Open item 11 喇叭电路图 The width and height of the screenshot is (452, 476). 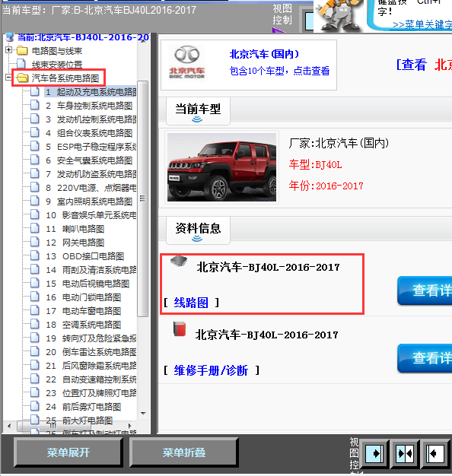[x=75, y=229]
